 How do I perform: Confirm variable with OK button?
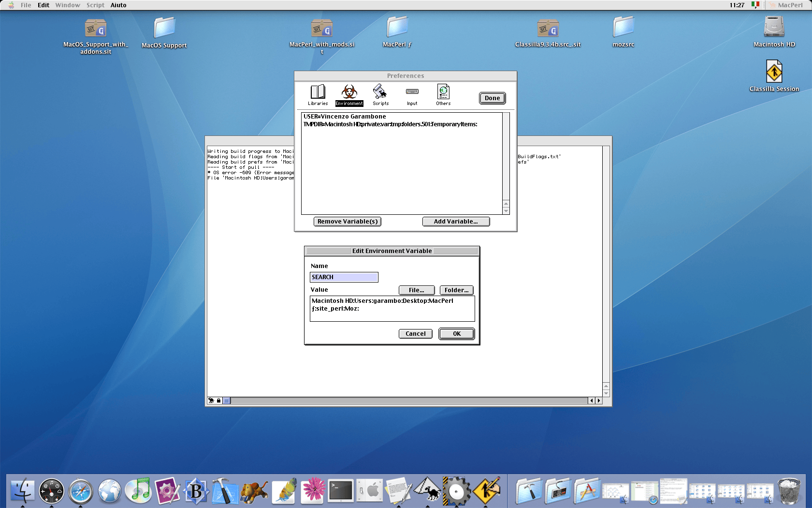[x=457, y=334]
